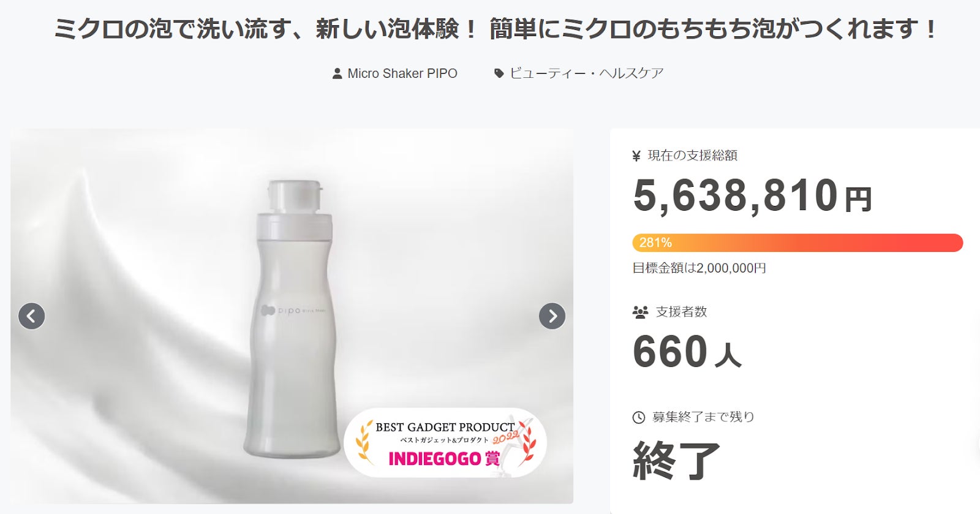
Task: Click the clock icon by 募集終了まで残り
Action: (638, 417)
